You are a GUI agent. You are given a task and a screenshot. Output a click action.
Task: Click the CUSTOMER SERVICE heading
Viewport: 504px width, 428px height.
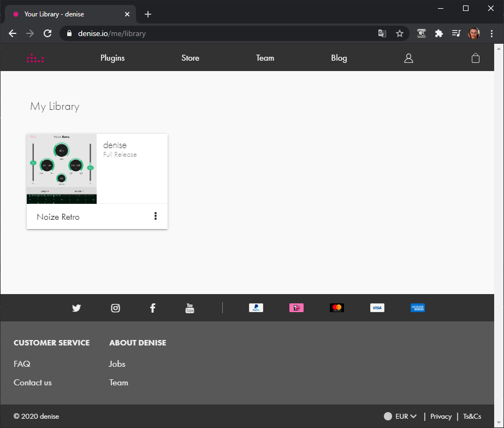52,343
